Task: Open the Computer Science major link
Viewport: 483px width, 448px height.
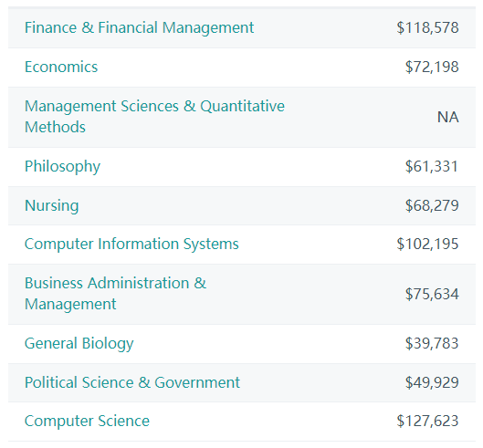Action: 87,421
